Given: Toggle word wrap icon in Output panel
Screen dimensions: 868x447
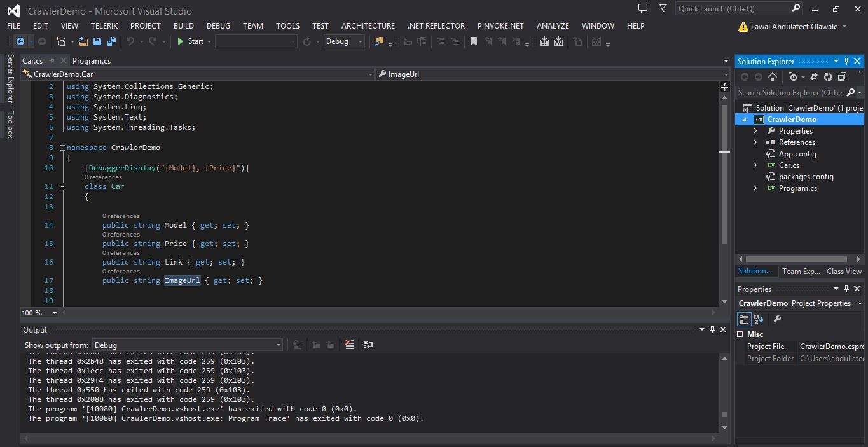Looking at the screenshot, I should click(368, 345).
